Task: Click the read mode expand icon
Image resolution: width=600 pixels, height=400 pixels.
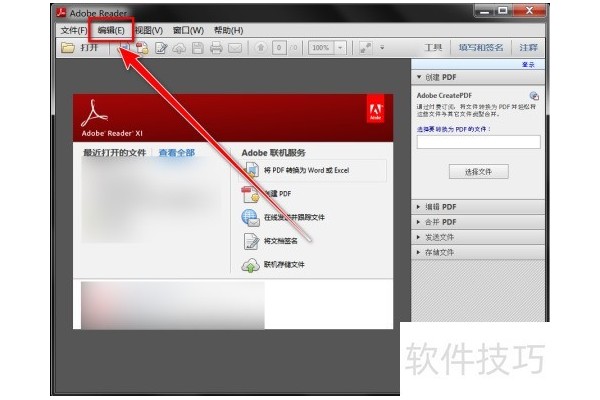Action: pos(365,48)
